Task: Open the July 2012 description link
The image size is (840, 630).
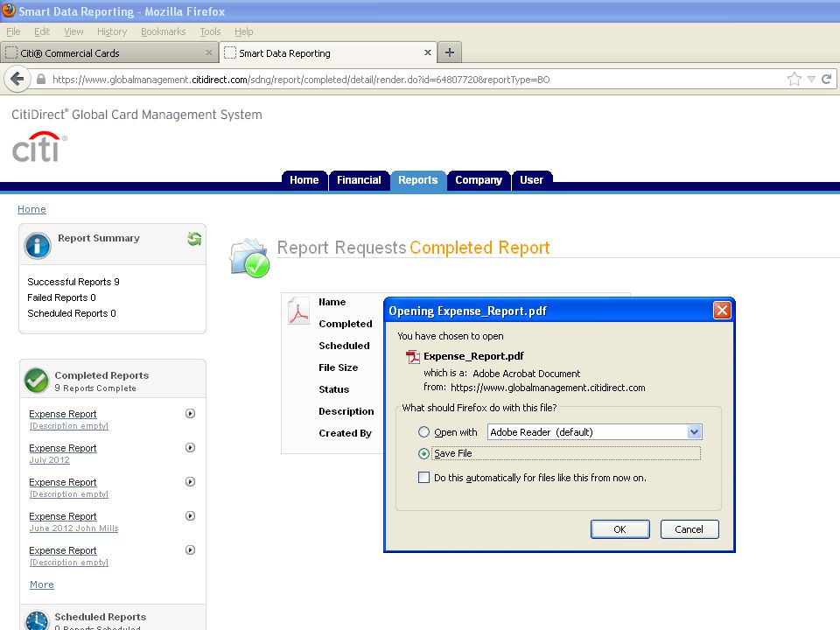Action: click(49, 459)
